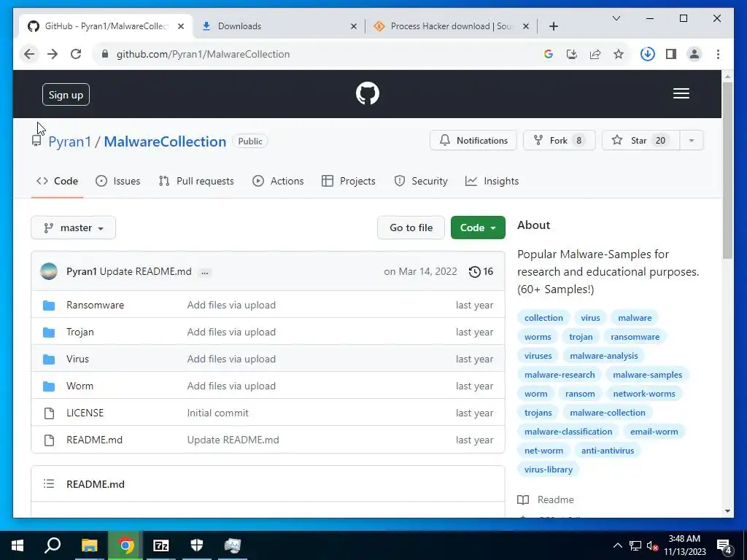Reload the current page
Image resolution: width=747 pixels, height=560 pixels.
[x=76, y=54]
